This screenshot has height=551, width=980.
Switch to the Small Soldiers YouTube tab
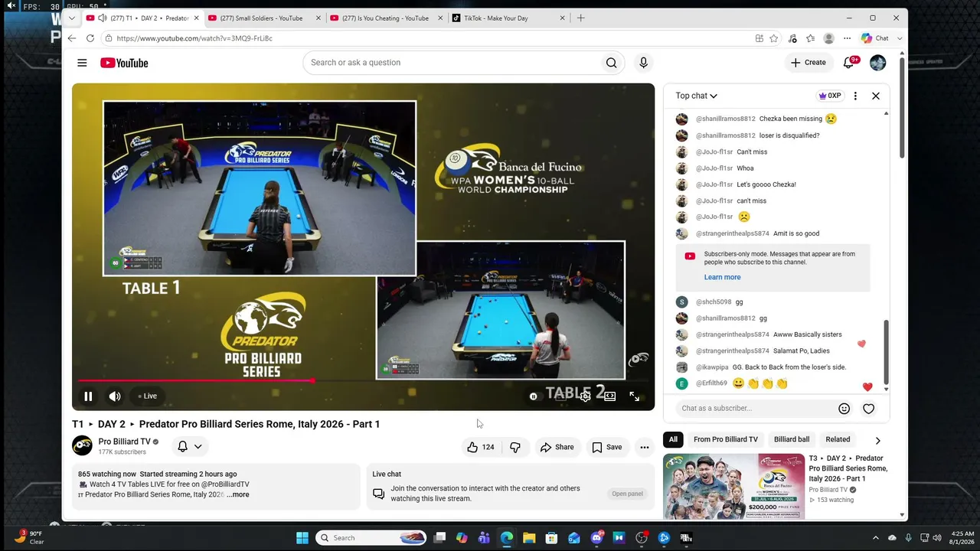pos(261,18)
